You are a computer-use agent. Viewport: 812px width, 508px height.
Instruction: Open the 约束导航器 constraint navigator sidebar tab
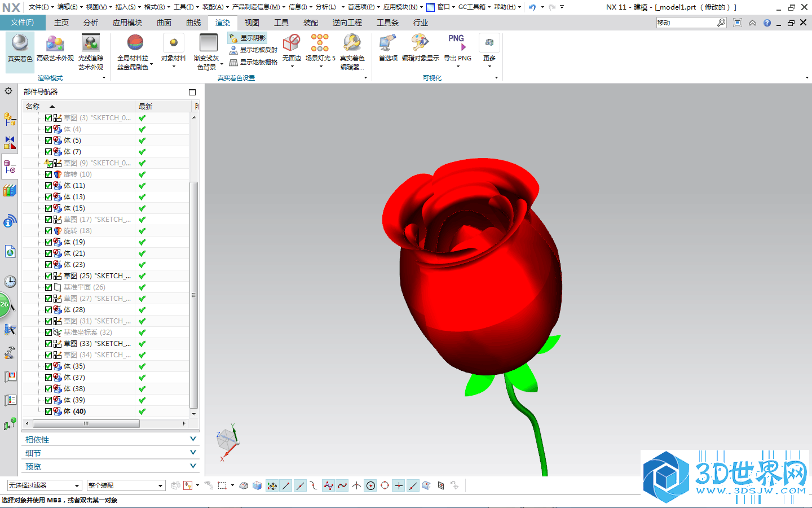[10, 142]
